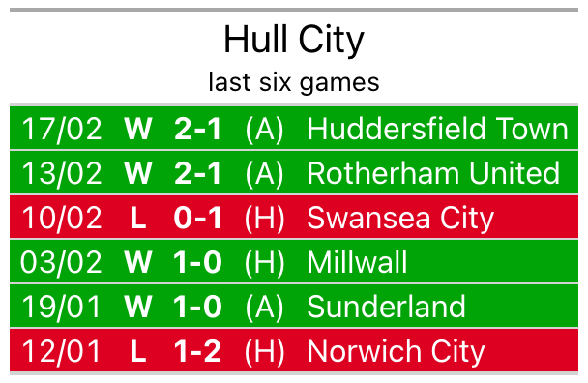
Task: Click the Sunderland team name
Action: tap(386, 307)
